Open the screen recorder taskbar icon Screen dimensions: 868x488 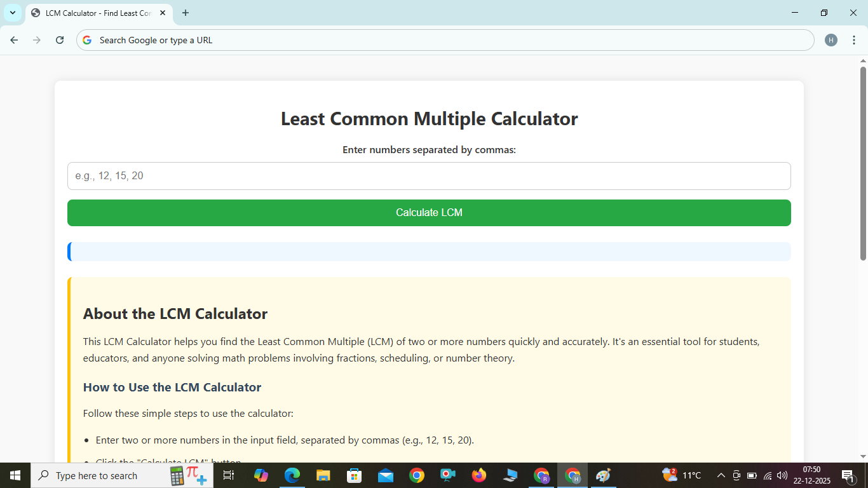(447, 475)
